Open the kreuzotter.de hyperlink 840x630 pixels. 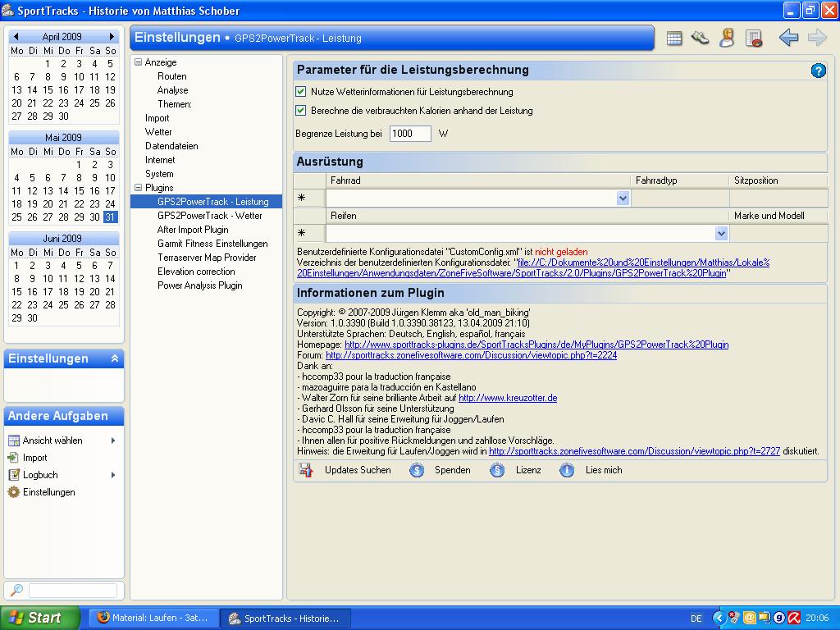(x=507, y=398)
